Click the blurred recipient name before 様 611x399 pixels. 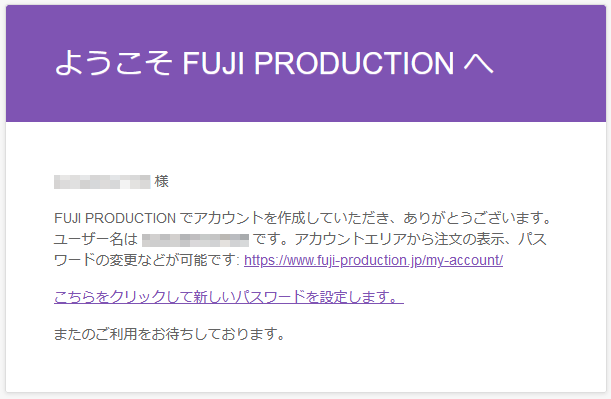tap(102, 182)
